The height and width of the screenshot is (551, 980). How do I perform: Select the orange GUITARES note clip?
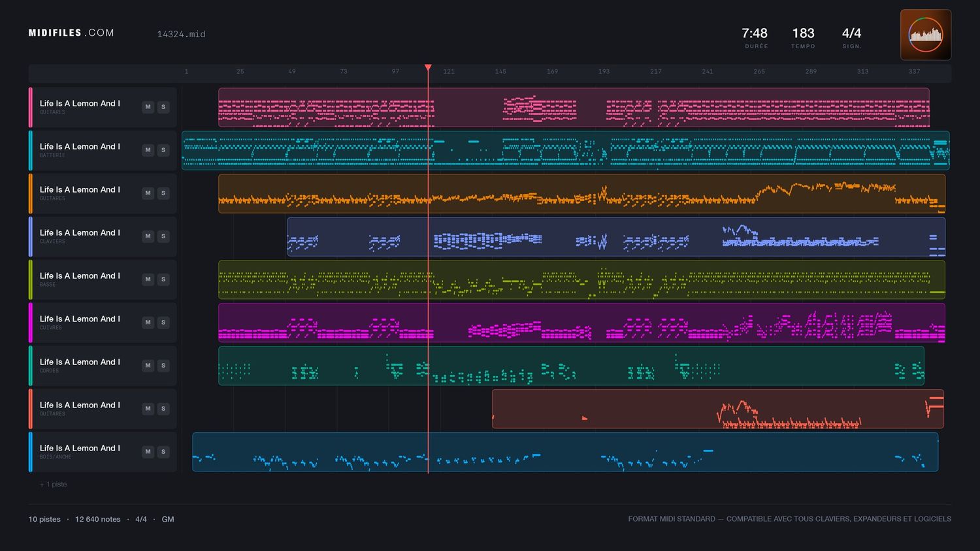[x=581, y=193]
